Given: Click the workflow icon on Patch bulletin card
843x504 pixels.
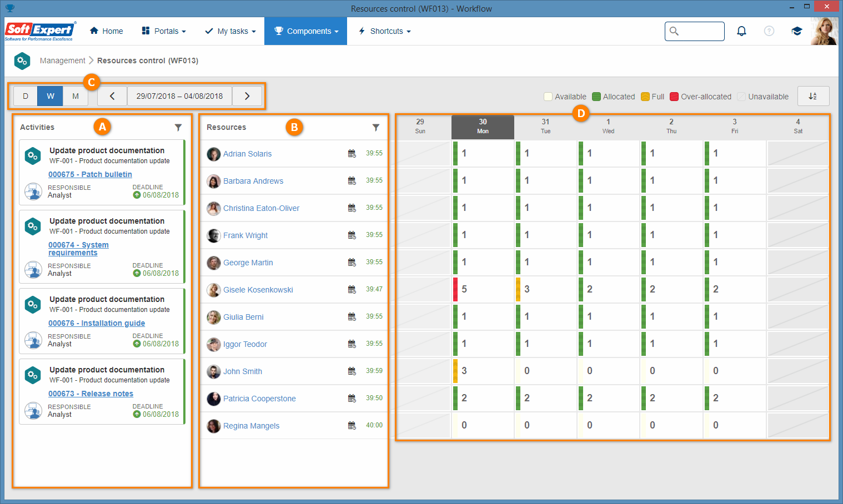Looking at the screenshot, I should 33,156.
